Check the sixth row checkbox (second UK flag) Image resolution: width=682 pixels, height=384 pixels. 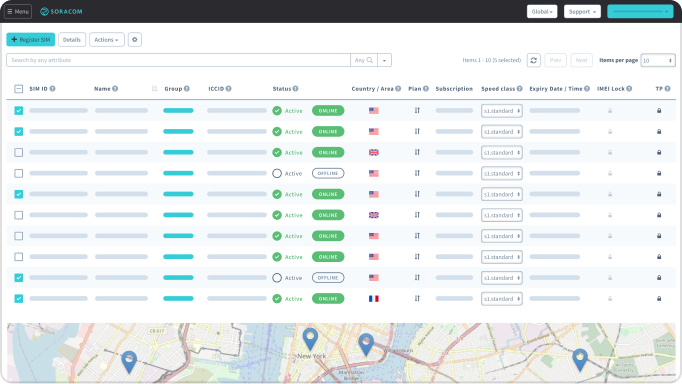click(x=19, y=215)
